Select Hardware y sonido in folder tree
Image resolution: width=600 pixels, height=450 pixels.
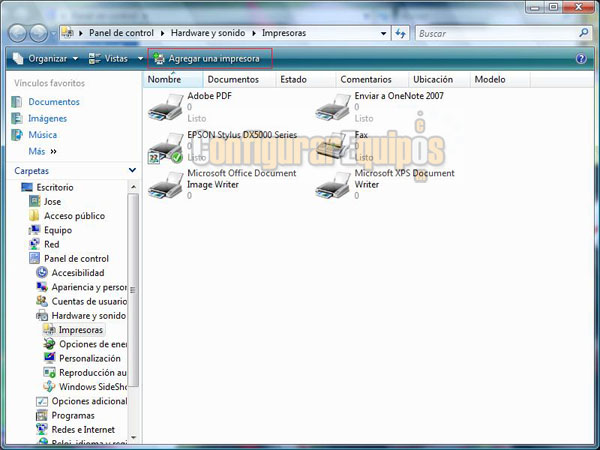(88, 316)
